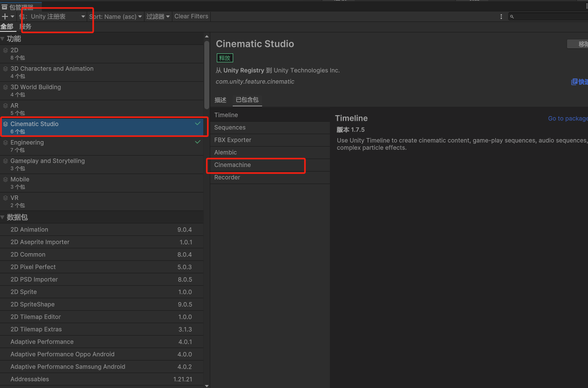588x388 pixels.
Task: Select Adaptive Performance Samsung Android package
Action: point(102,367)
